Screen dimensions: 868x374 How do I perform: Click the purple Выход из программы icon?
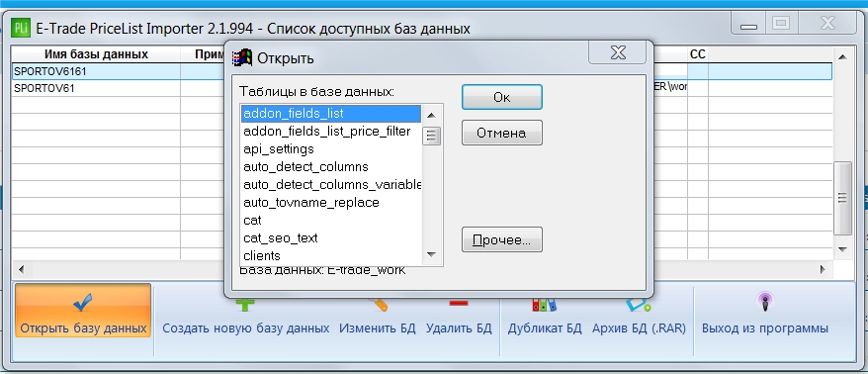(764, 302)
